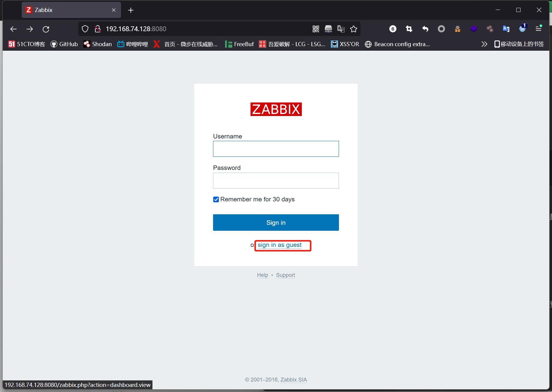This screenshot has width=552, height=392.
Task: Open a new tab with plus button
Action: coord(131,10)
